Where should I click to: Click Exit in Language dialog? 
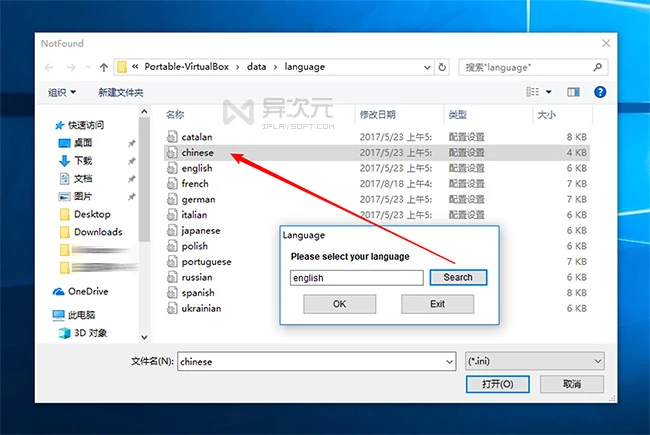[437, 304]
